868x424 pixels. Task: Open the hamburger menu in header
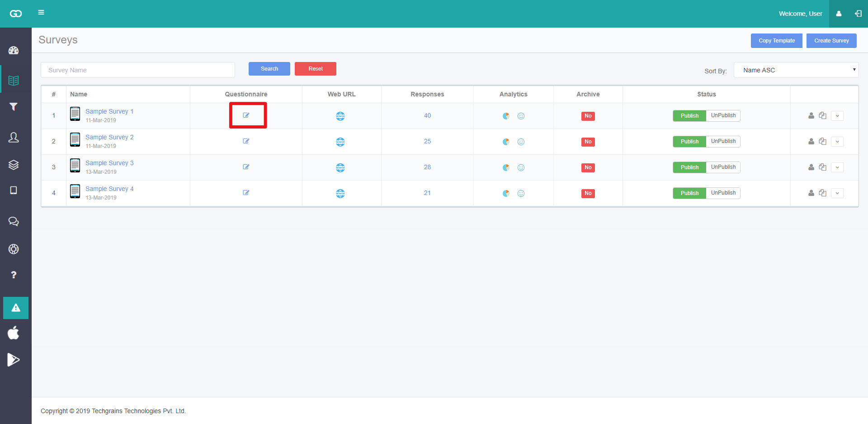pyautogui.click(x=41, y=12)
